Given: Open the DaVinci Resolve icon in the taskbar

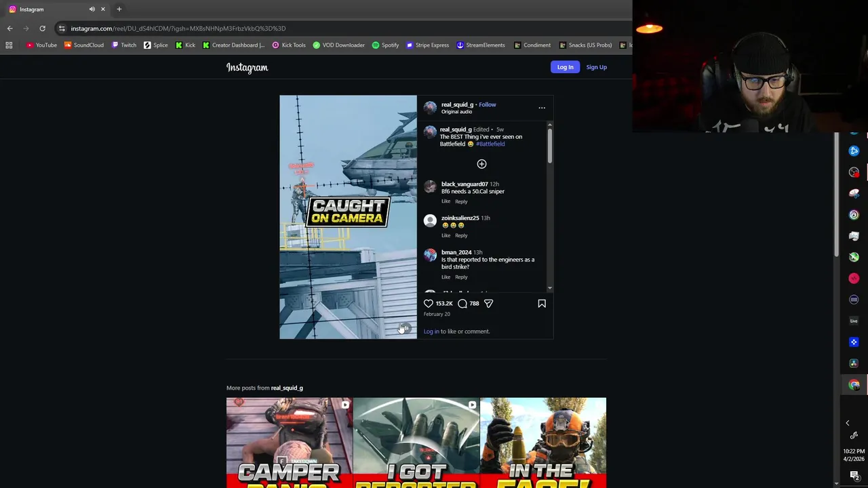Looking at the screenshot, I should (854, 363).
